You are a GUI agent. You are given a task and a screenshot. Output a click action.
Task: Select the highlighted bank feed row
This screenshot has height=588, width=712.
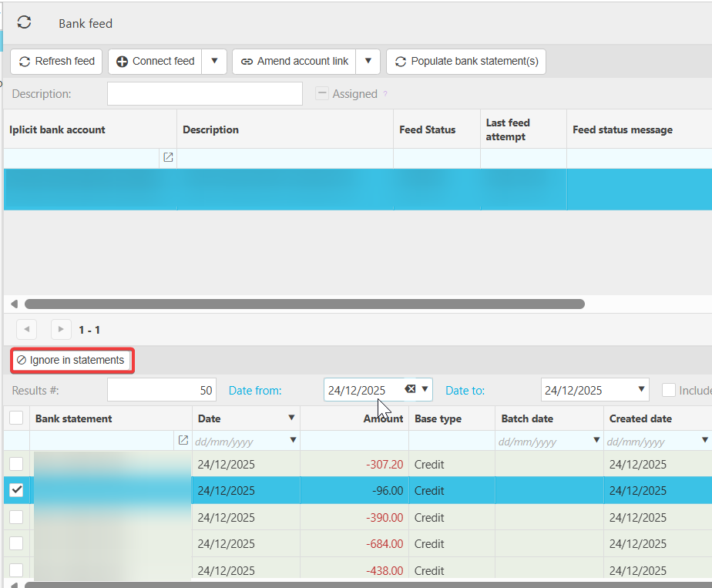358,190
